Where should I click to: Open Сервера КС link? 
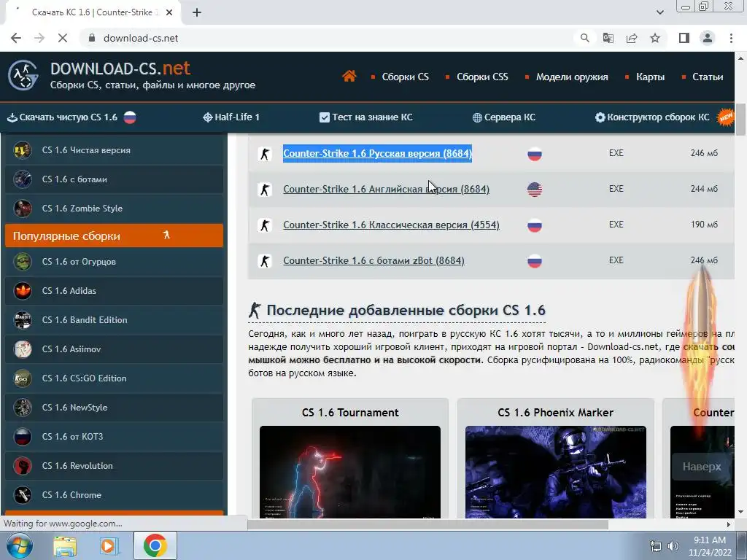tap(503, 117)
